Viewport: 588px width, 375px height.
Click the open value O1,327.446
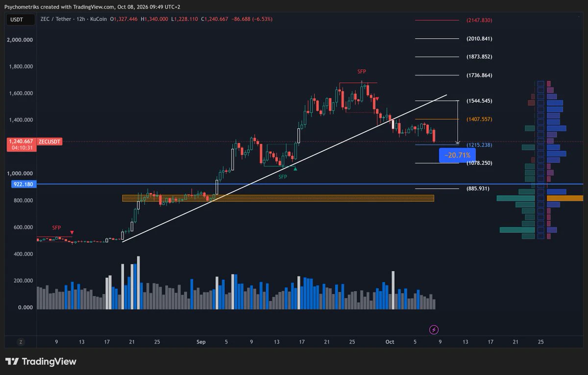(125, 19)
